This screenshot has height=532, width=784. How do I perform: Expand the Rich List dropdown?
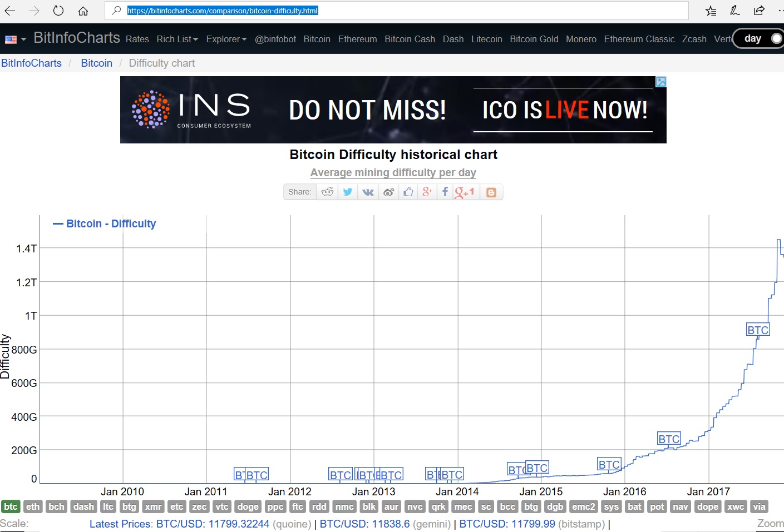click(177, 39)
